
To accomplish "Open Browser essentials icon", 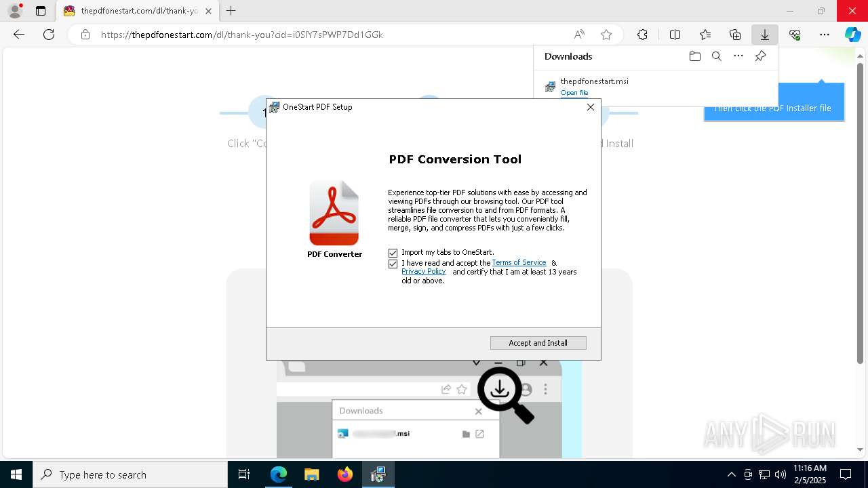I will 795,35.
